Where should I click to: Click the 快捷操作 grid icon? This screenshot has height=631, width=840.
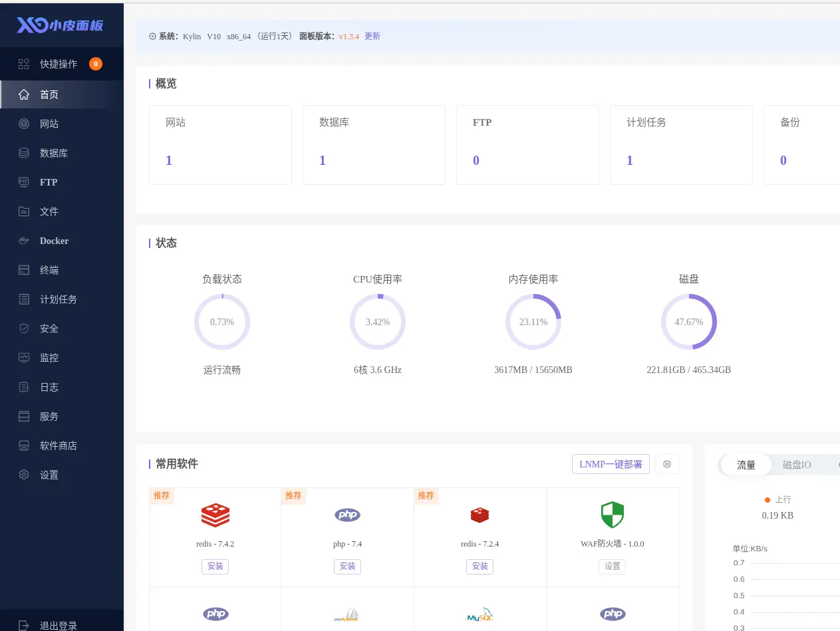24,64
